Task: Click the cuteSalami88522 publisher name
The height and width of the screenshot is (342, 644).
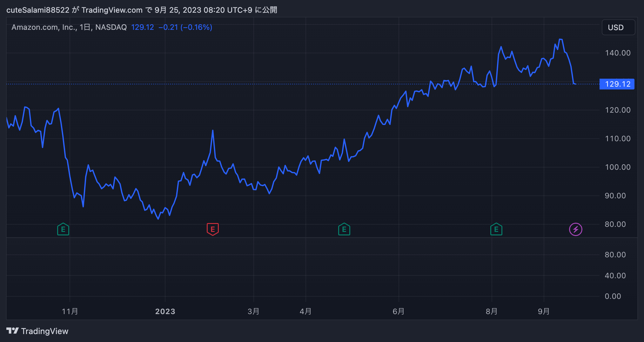Action: pyautogui.click(x=38, y=10)
